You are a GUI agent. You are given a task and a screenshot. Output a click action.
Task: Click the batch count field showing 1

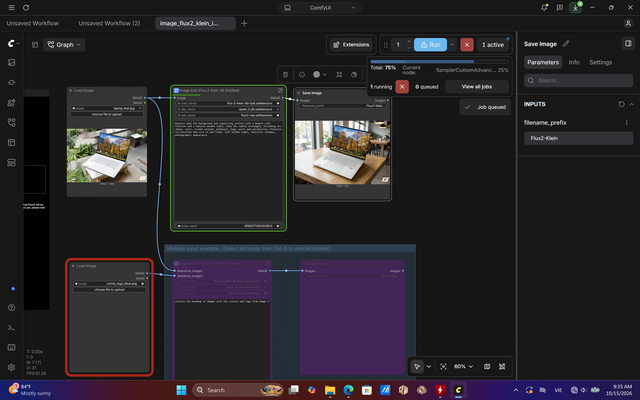coord(398,44)
